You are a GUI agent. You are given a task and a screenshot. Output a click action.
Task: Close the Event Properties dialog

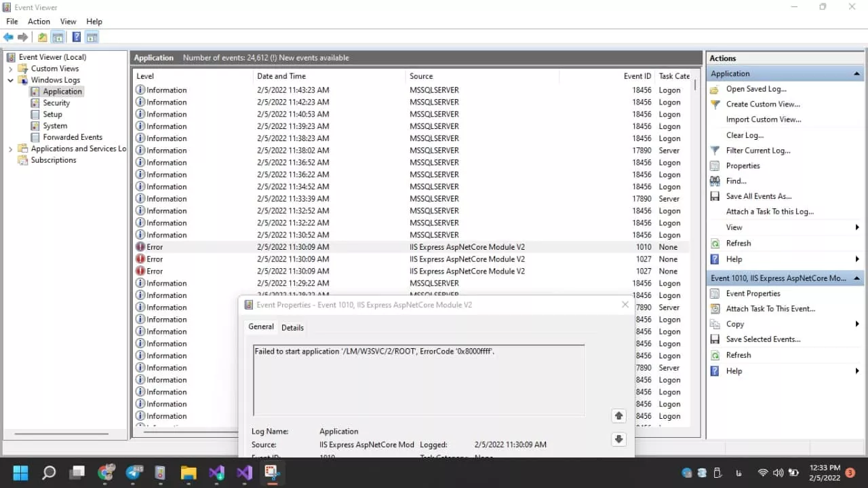[x=625, y=305]
